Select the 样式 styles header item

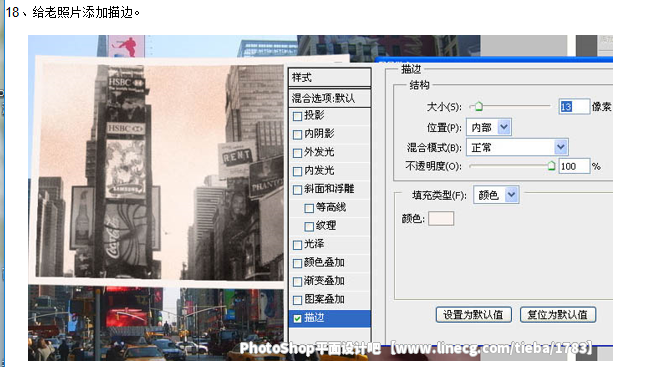(329, 77)
